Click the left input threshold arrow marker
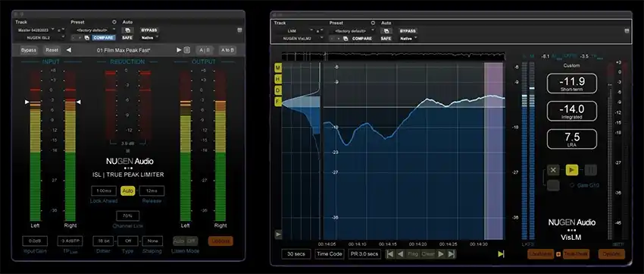This screenshot has height=274, width=644. [x=27, y=102]
